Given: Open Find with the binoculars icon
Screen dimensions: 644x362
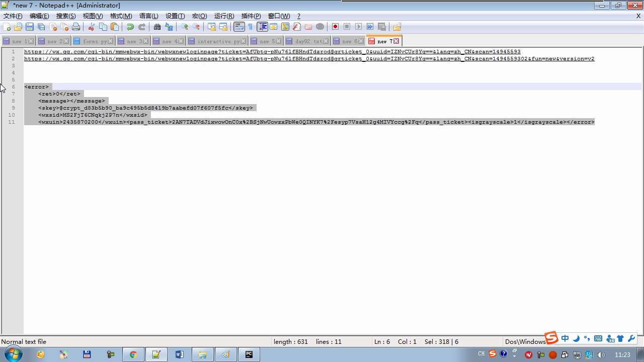Looking at the screenshot, I should point(157,27).
